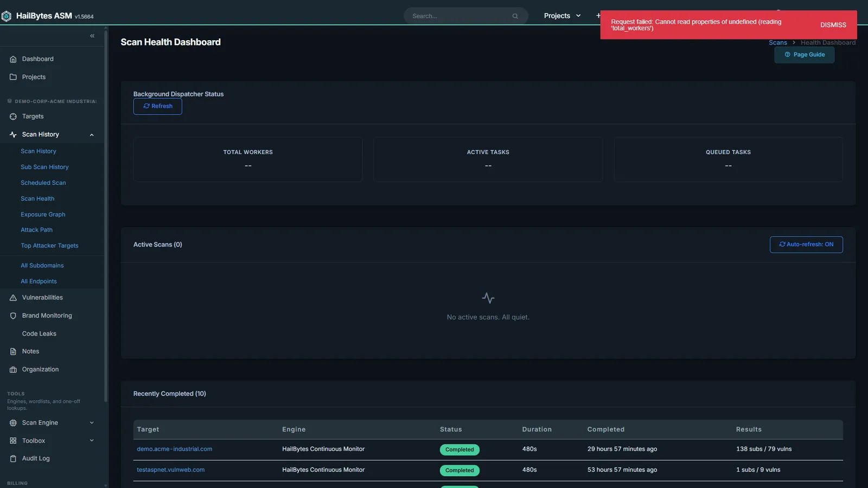Go to Scheduled Scan page
Viewport: 868px width, 488px height.
click(x=43, y=183)
